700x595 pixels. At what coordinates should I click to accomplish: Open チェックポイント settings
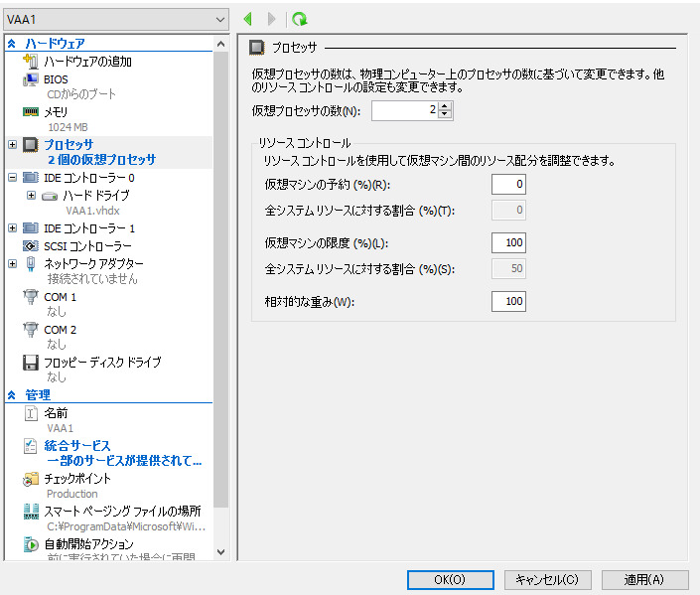pyautogui.click(x=77, y=478)
